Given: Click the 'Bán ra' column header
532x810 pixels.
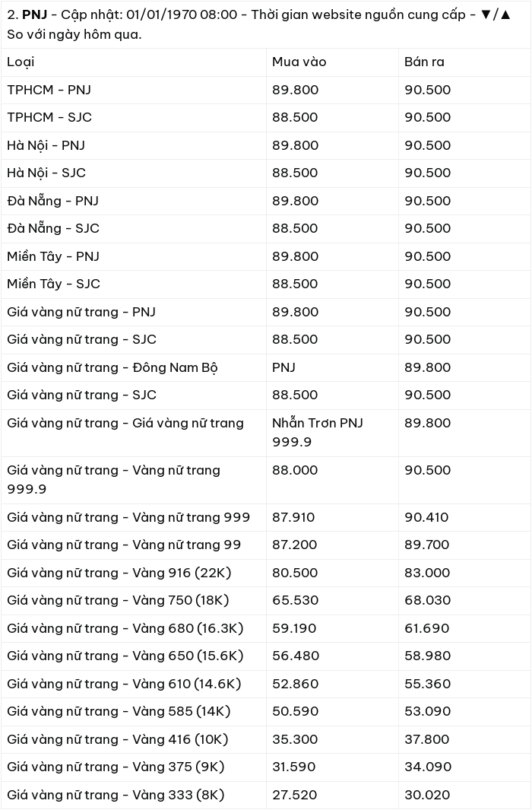Looking at the screenshot, I should tap(424, 62).
